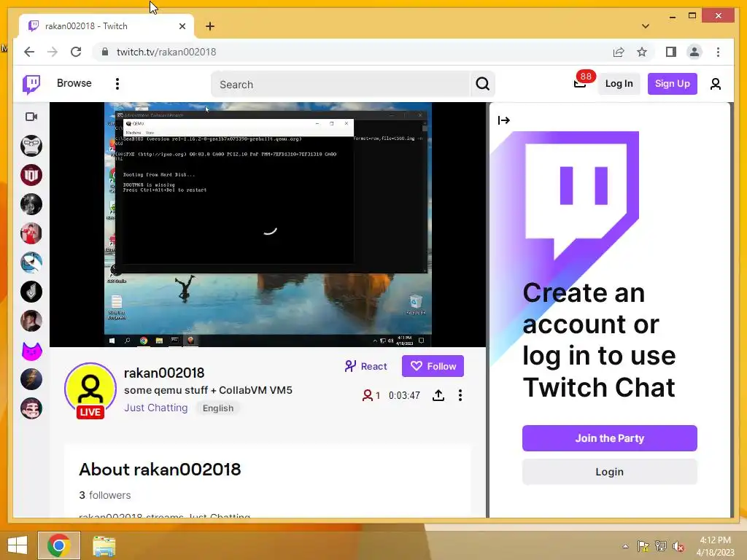
Task: Click the red U shield channel avatar
Action: pyautogui.click(x=31, y=175)
